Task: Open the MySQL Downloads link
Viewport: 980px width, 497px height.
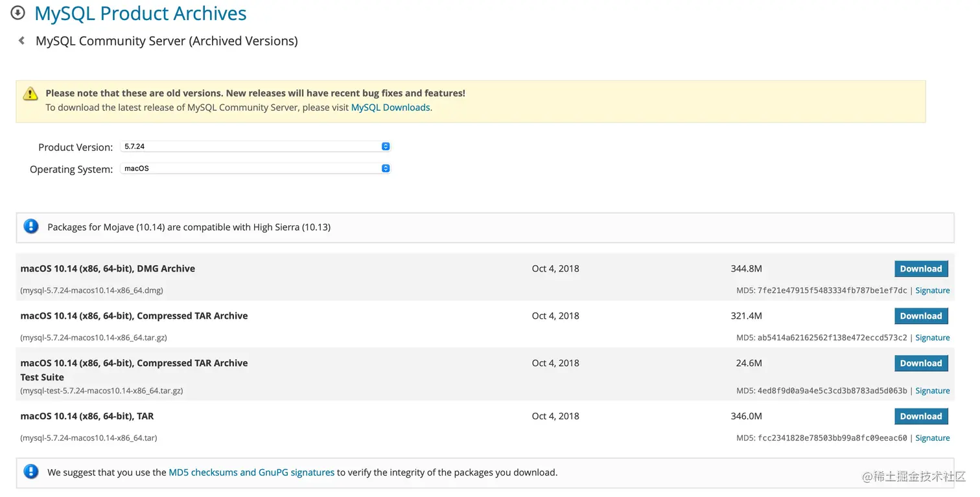Action: click(x=390, y=108)
